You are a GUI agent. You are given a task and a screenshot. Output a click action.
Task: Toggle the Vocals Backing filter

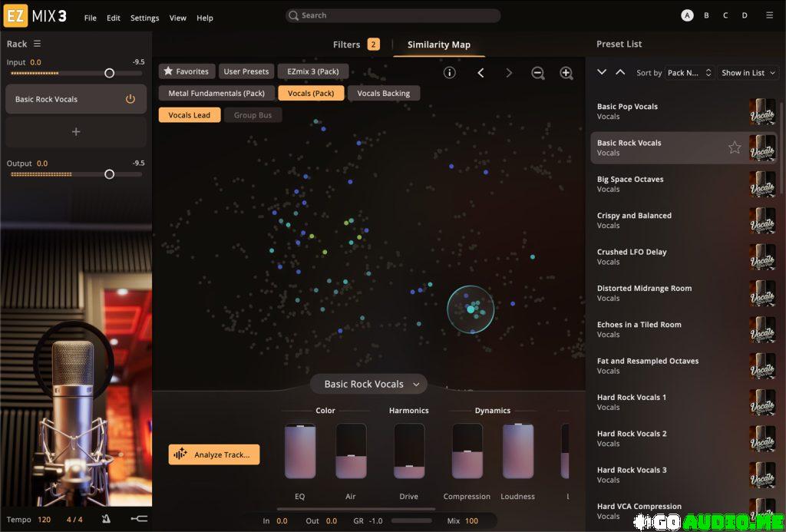coord(384,93)
